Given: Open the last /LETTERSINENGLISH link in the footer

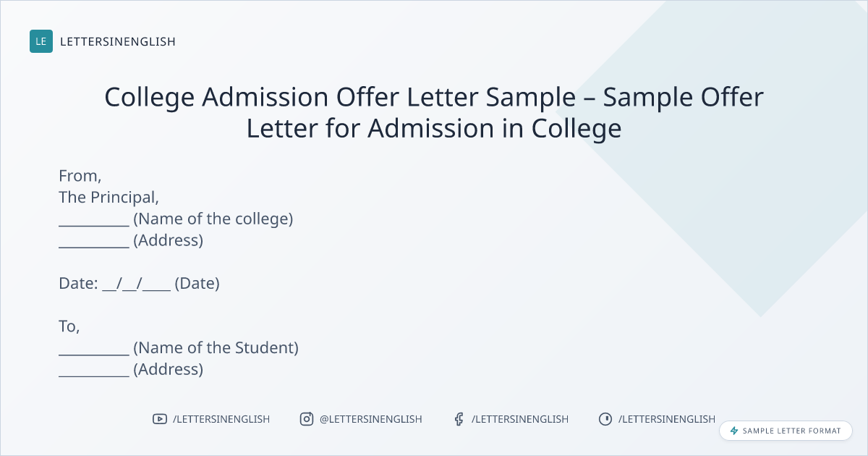Looking at the screenshot, I should point(667,419).
